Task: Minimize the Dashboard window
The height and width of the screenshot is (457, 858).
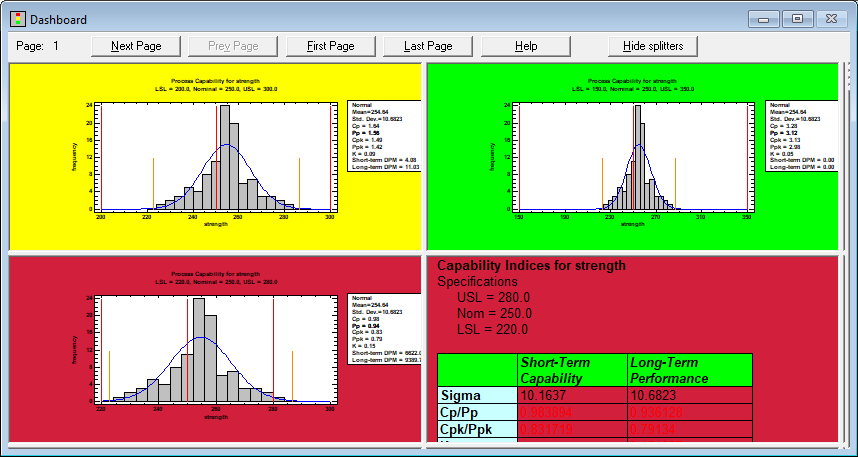Action: [x=763, y=19]
